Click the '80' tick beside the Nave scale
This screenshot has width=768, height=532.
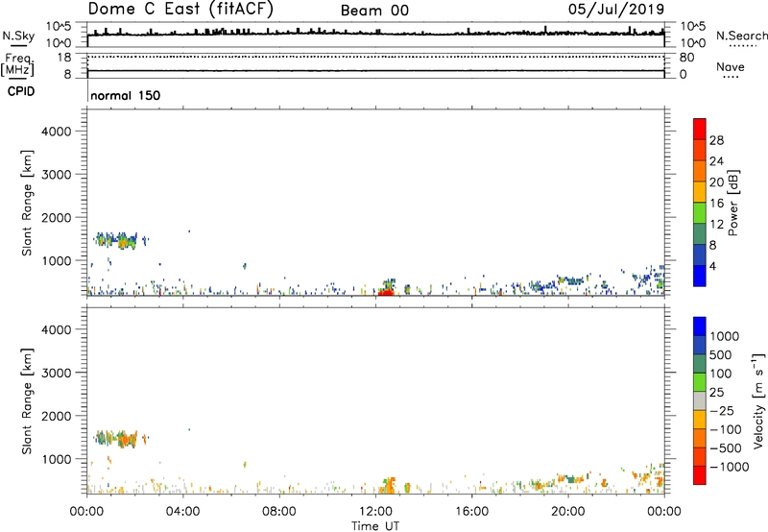(686, 58)
